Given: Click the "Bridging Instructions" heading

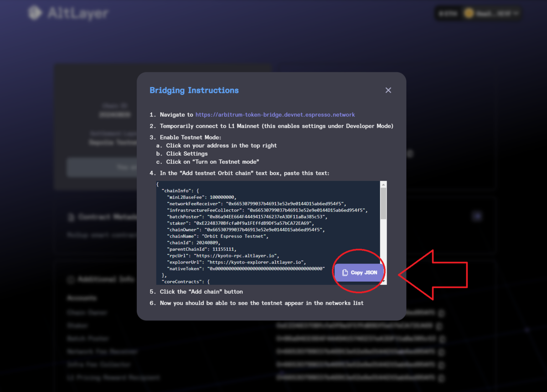Looking at the screenshot, I should coord(194,90).
